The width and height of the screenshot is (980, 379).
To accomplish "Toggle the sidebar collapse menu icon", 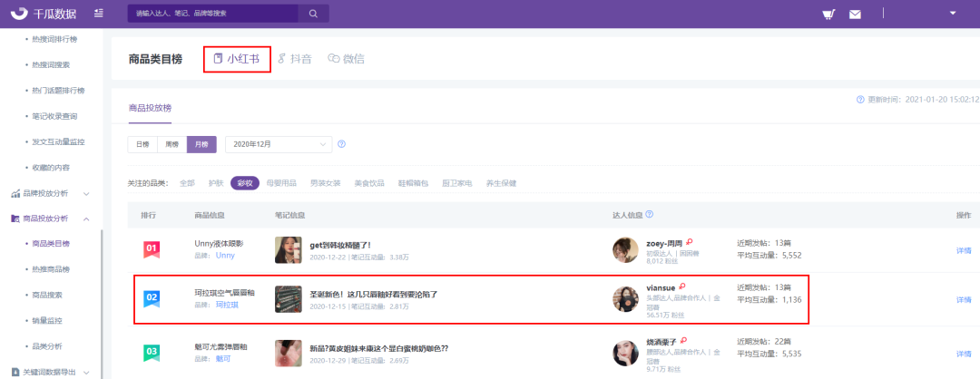I will point(99,13).
